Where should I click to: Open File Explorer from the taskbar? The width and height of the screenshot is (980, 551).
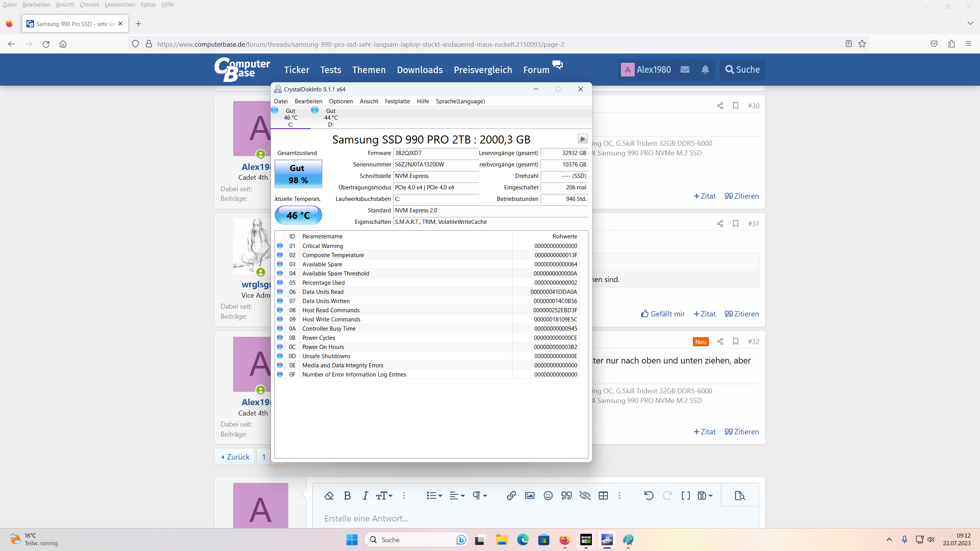pos(501,540)
